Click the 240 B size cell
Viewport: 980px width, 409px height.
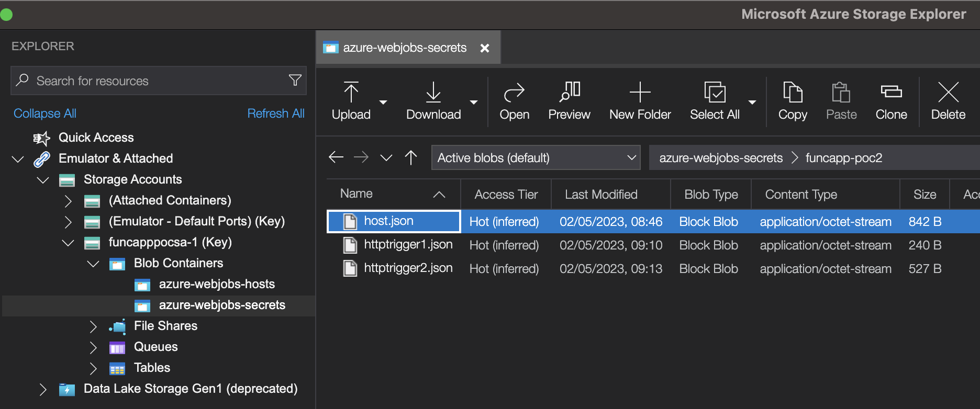click(x=925, y=245)
